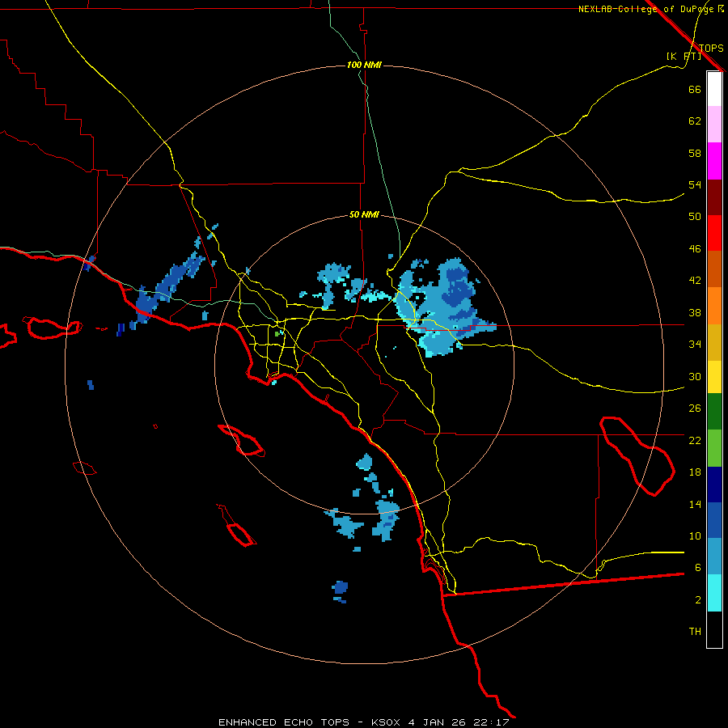Click the magenta legend swatch
The image size is (728, 728).
[714, 161]
